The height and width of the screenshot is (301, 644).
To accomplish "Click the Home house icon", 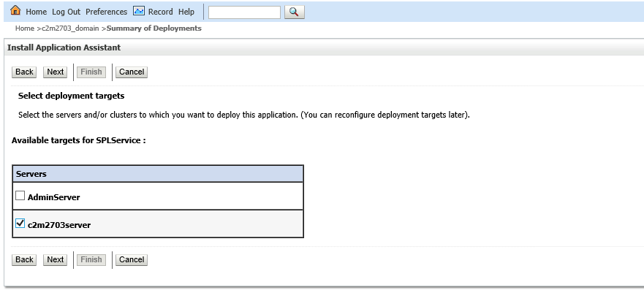I will 15,10.
